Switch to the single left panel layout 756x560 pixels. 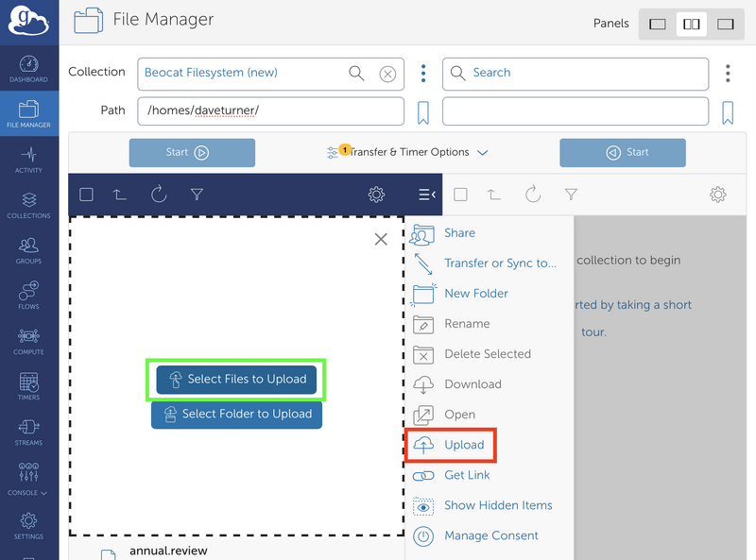click(659, 24)
